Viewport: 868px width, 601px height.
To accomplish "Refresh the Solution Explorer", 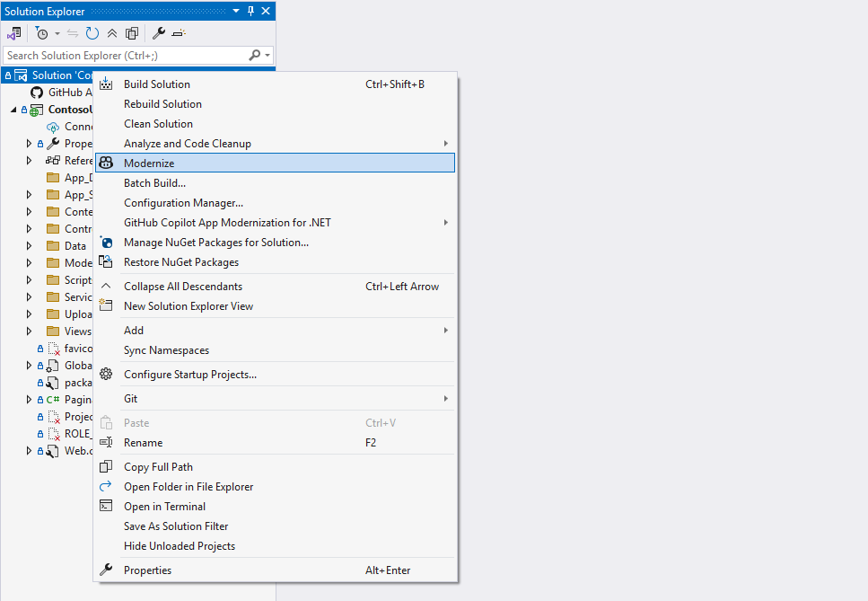I will tap(92, 33).
